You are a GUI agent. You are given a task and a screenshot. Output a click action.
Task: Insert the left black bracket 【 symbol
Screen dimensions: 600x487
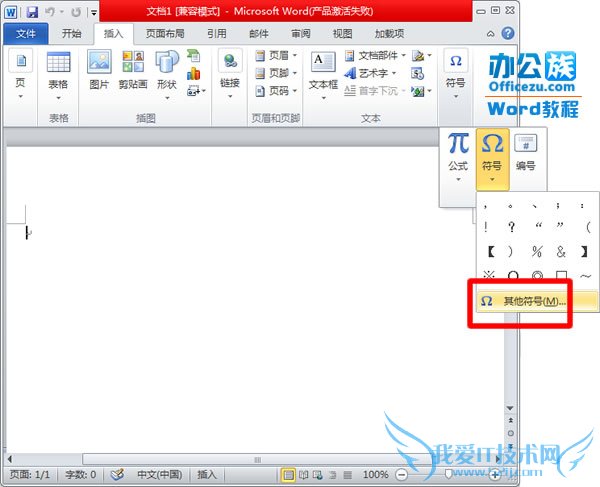coord(491,252)
